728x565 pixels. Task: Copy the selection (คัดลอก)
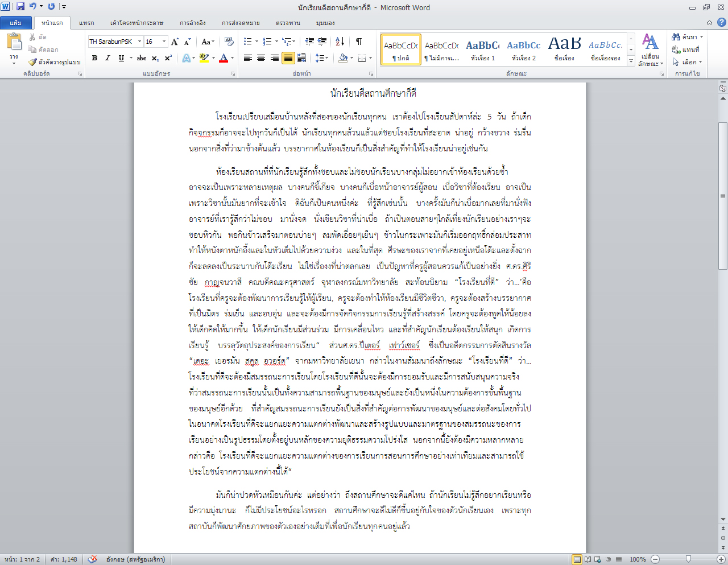43,50
